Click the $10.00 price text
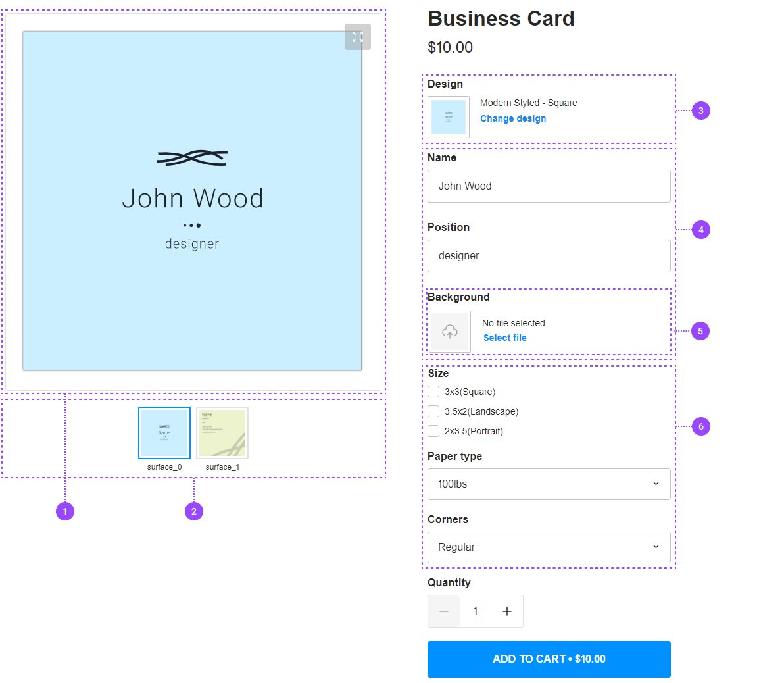The image size is (784, 683). [x=450, y=47]
